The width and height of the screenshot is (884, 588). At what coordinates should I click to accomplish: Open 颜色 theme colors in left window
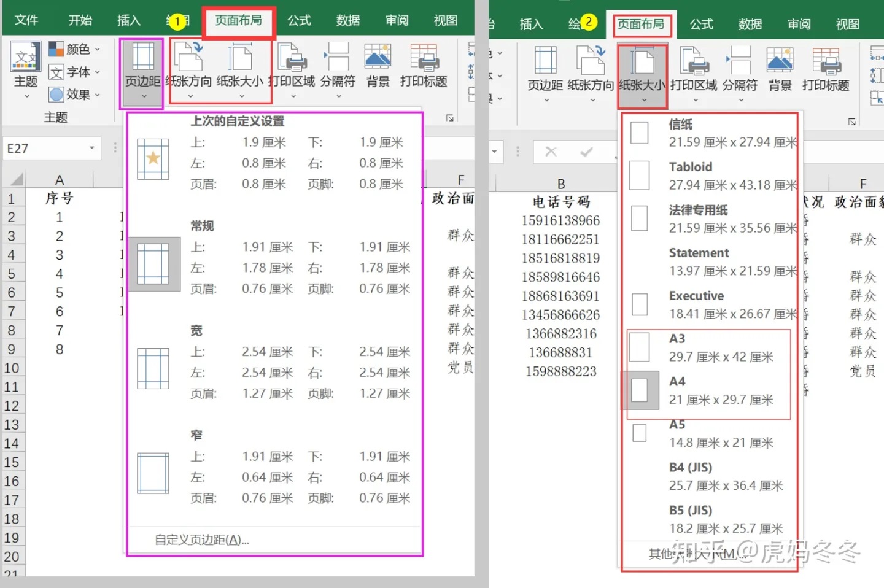(x=74, y=49)
